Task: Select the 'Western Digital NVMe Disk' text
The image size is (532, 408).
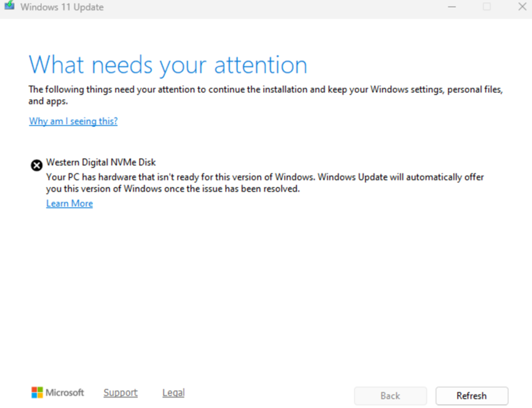Action: [101, 162]
